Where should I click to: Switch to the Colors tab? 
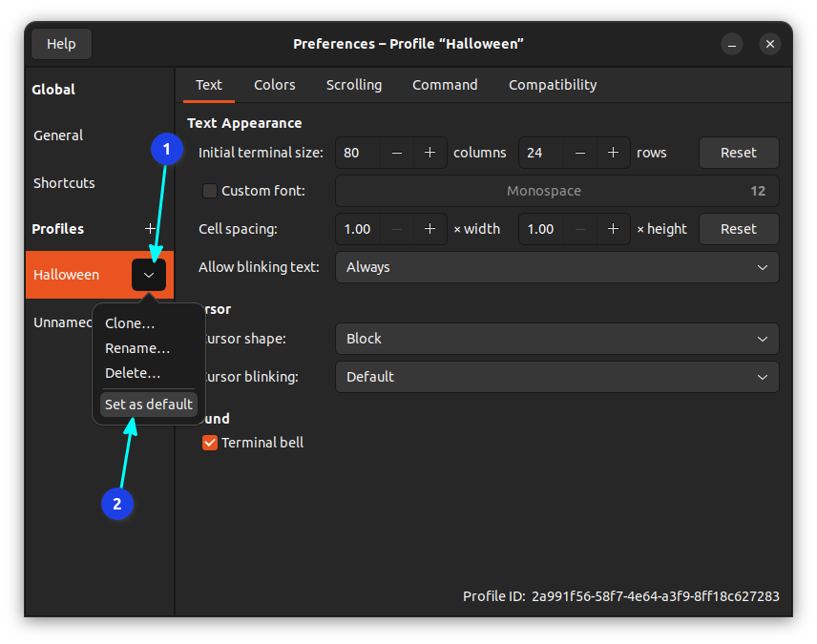275,84
